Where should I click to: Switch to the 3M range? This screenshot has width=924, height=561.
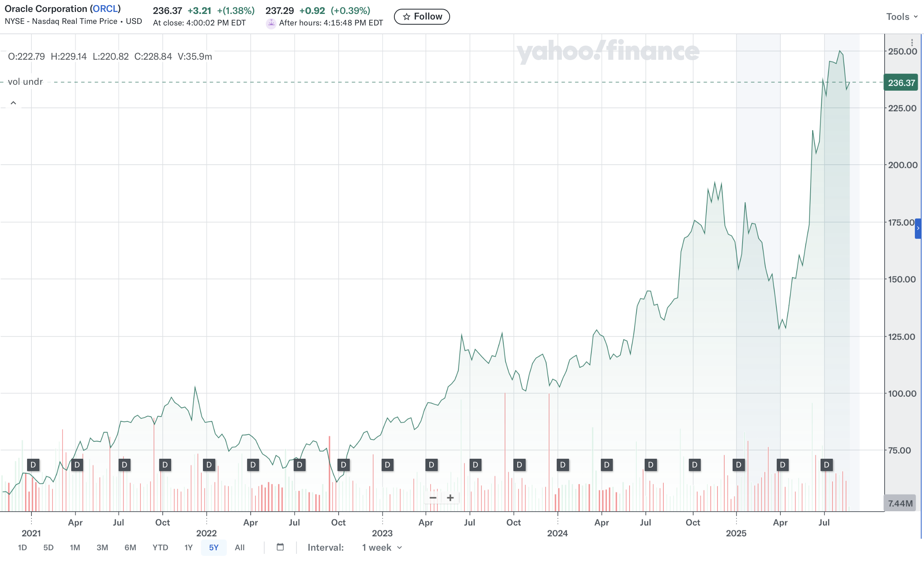click(102, 547)
